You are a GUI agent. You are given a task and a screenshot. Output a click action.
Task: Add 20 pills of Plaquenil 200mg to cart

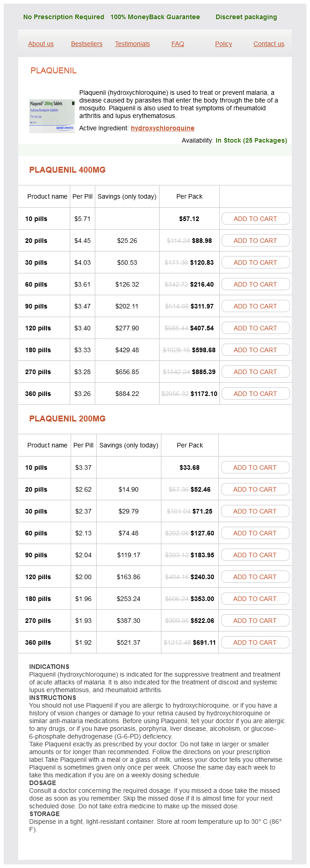point(255,489)
